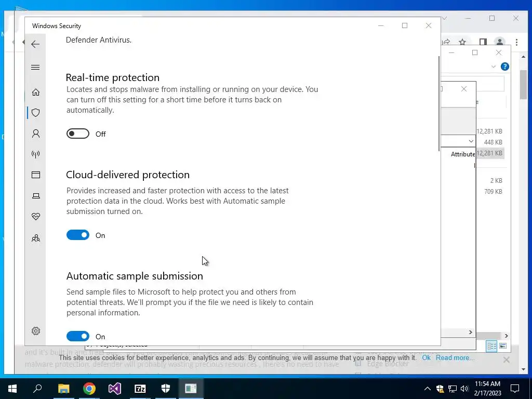Select the 709 KB file row
Screen dimensions: 532x399
pyautogui.click(x=493, y=192)
